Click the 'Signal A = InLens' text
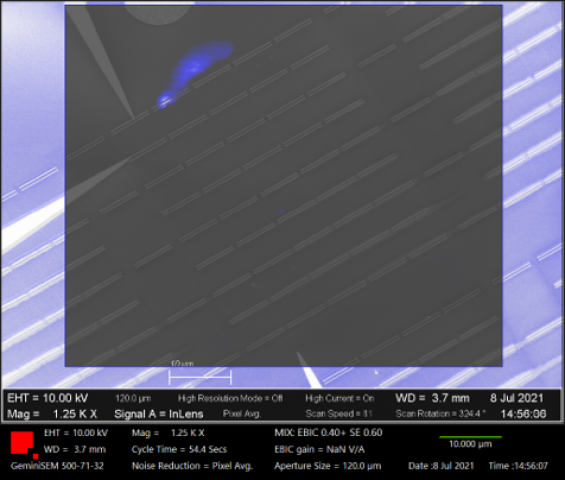The width and height of the screenshot is (565, 480). 159,414
